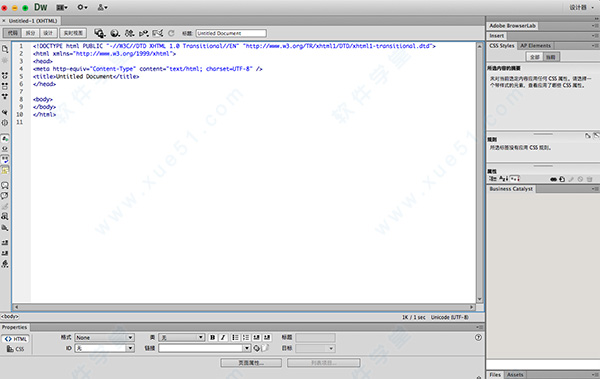Click Expand All icon in coding toolbar

[x=5, y=96]
